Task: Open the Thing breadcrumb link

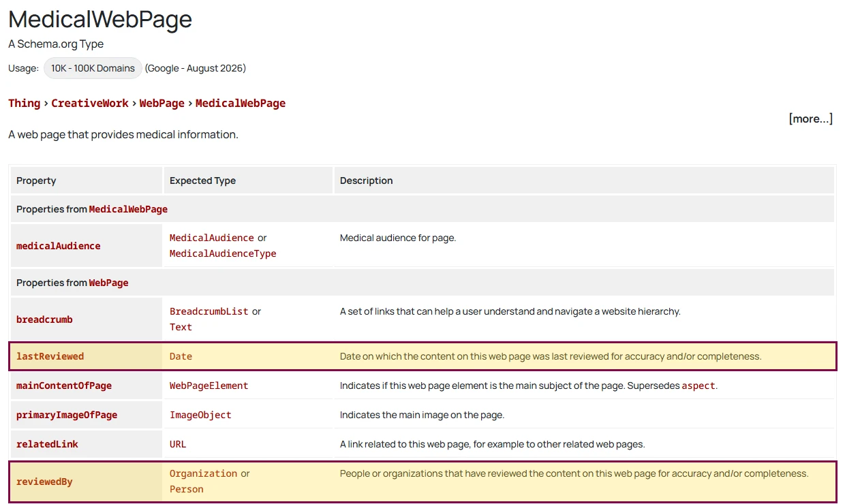Action: [24, 104]
